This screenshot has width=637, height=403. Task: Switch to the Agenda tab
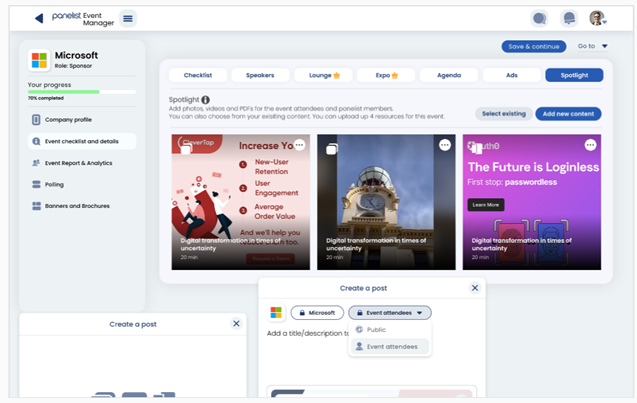(x=449, y=75)
